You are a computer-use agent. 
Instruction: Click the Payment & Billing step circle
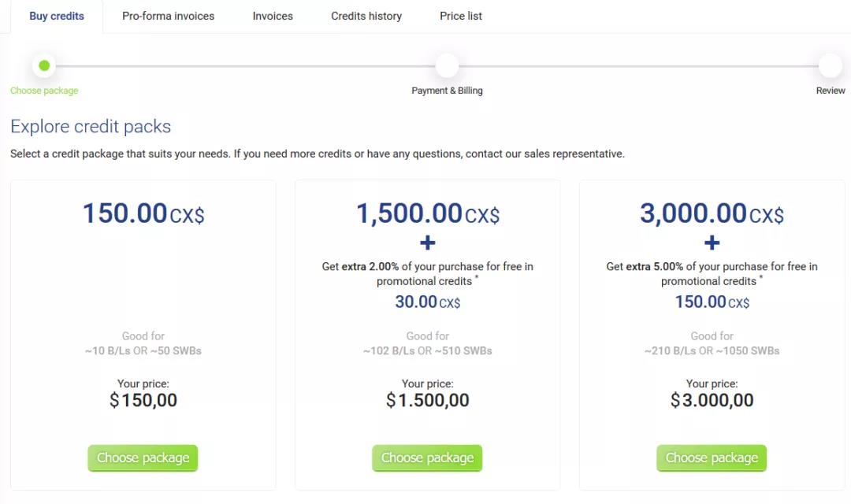click(x=447, y=65)
